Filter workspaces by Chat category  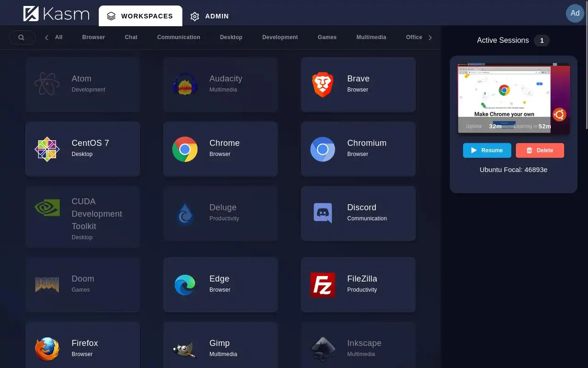(131, 37)
